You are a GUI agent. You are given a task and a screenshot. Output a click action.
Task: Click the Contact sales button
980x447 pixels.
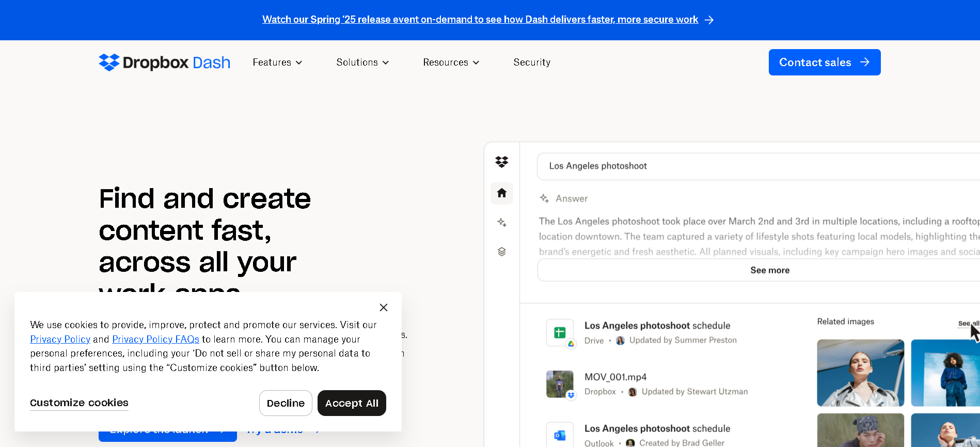pyautogui.click(x=825, y=63)
